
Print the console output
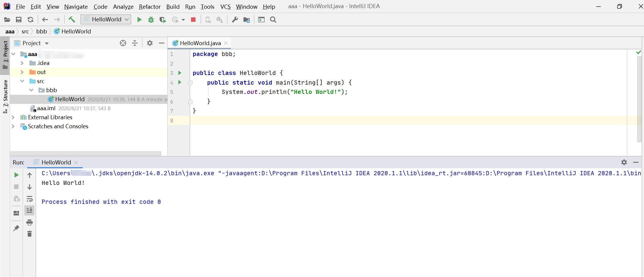pos(30,223)
